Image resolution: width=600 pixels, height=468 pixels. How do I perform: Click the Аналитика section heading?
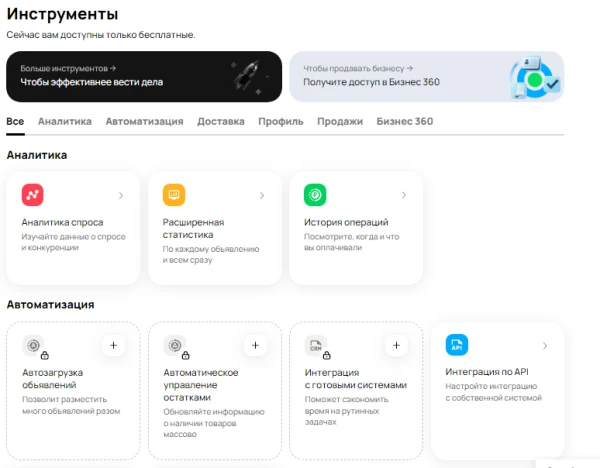pos(37,155)
